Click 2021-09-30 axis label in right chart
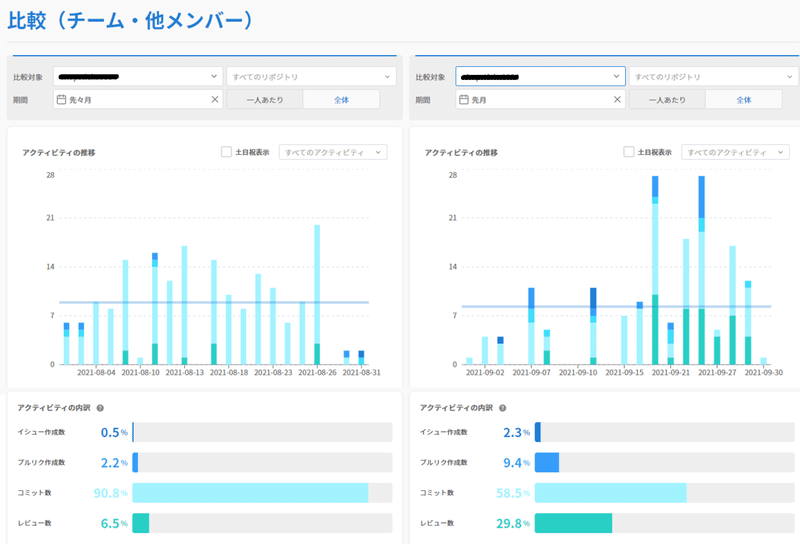 click(x=764, y=372)
